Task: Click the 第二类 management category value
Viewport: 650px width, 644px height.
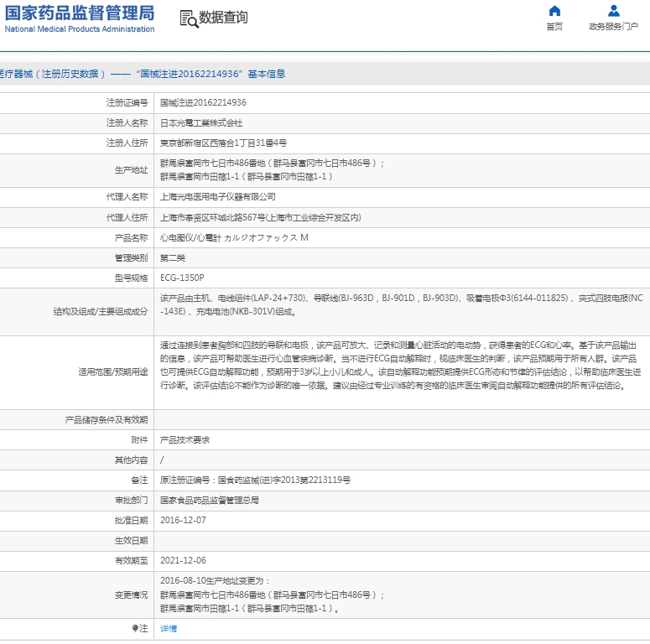Action: [173, 257]
